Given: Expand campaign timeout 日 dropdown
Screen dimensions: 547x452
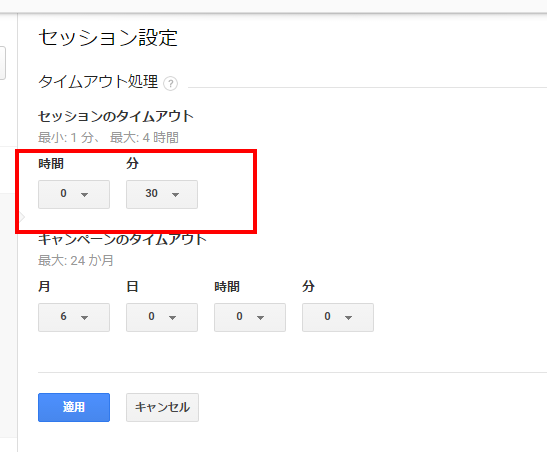Looking at the screenshot, I should [162, 317].
